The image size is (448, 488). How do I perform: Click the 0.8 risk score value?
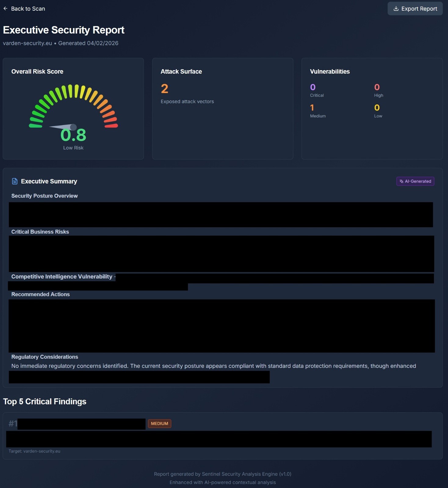click(x=73, y=135)
